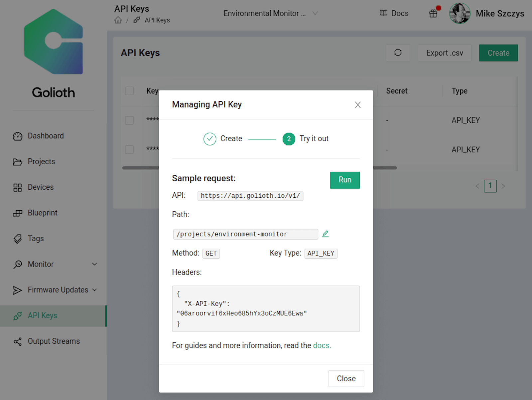532x400 pixels.
Task: Click the horizontal scrollbar under the table
Action: point(259,168)
